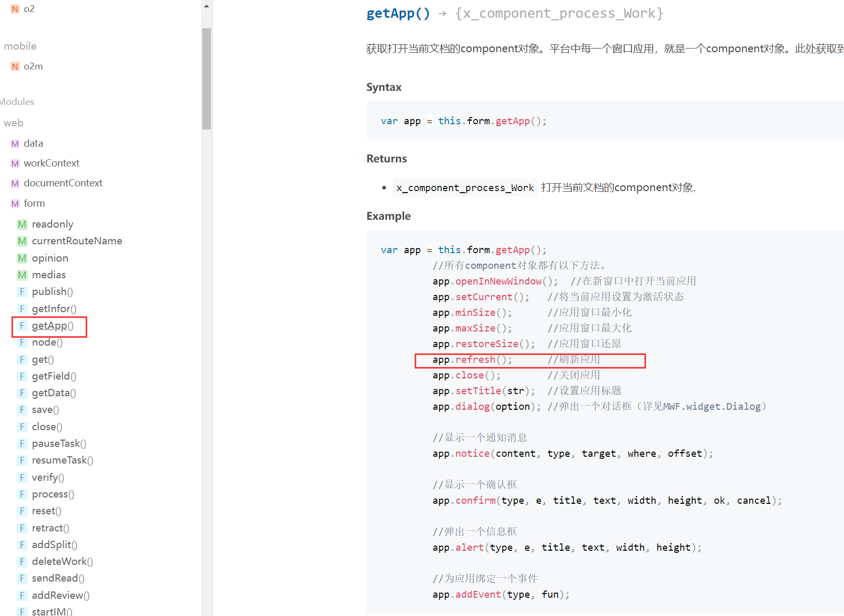The width and height of the screenshot is (844, 616).
Task: Click the sidebar scroll up arrow
Action: [206, 6]
